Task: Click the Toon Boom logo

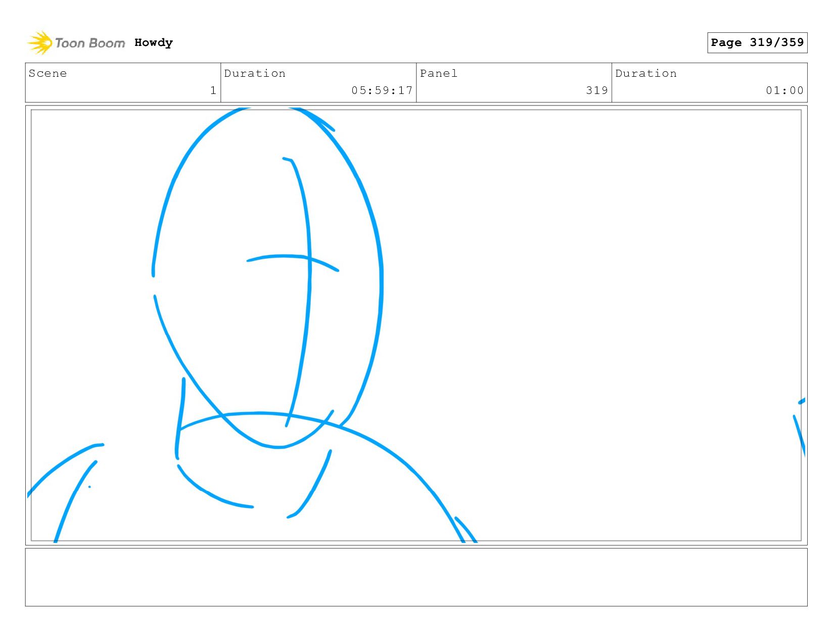Action: pos(76,43)
